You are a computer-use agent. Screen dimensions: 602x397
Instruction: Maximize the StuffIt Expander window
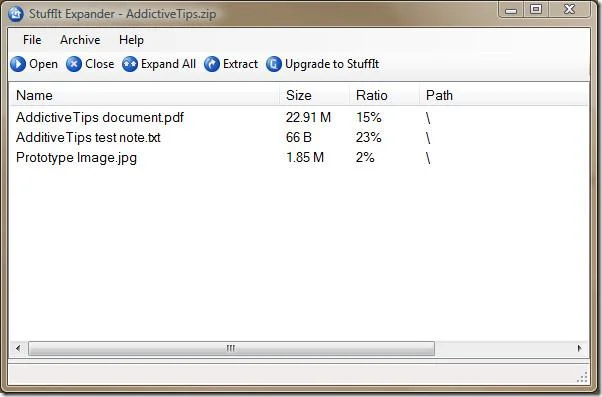point(536,9)
